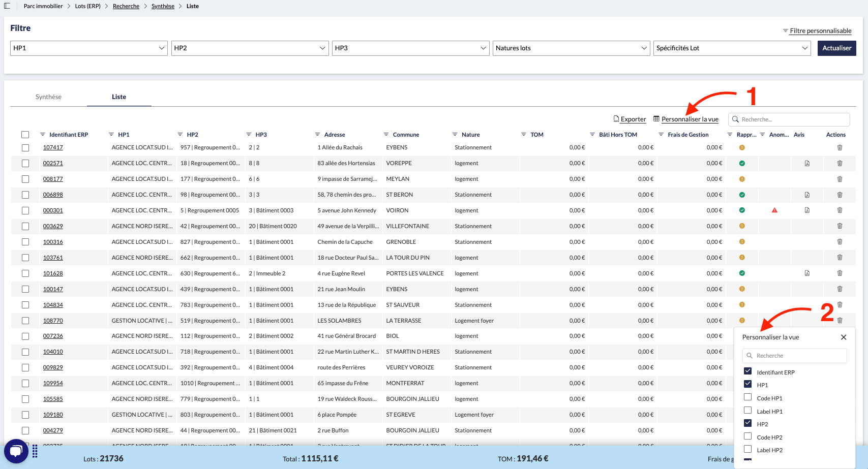Click the Exporter link
Image resolution: width=868 pixels, height=469 pixels.
pyautogui.click(x=630, y=119)
